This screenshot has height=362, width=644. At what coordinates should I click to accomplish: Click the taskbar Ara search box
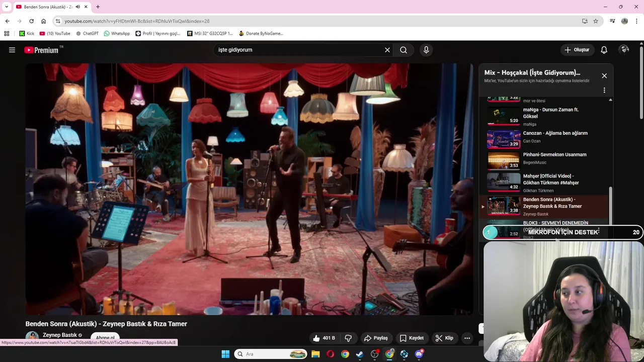coord(271,354)
